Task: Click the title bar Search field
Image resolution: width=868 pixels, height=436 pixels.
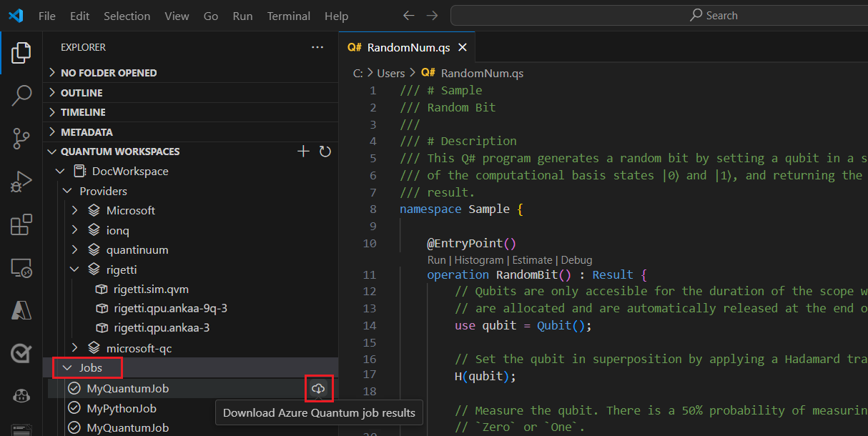Action: click(659, 16)
